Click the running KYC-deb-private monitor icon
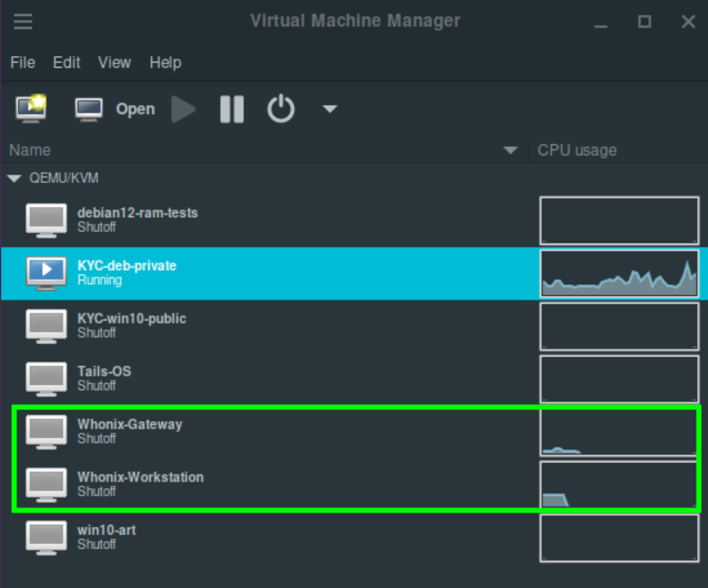This screenshot has width=708, height=588. point(46,274)
